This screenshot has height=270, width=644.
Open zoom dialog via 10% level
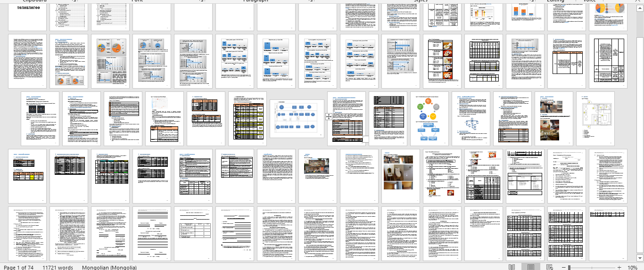pyautogui.click(x=632, y=267)
